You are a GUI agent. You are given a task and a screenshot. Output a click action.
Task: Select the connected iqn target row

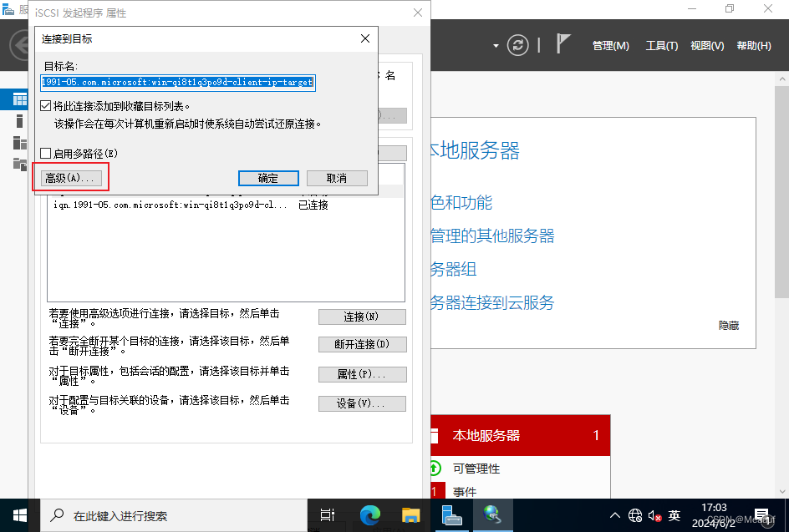226,205
